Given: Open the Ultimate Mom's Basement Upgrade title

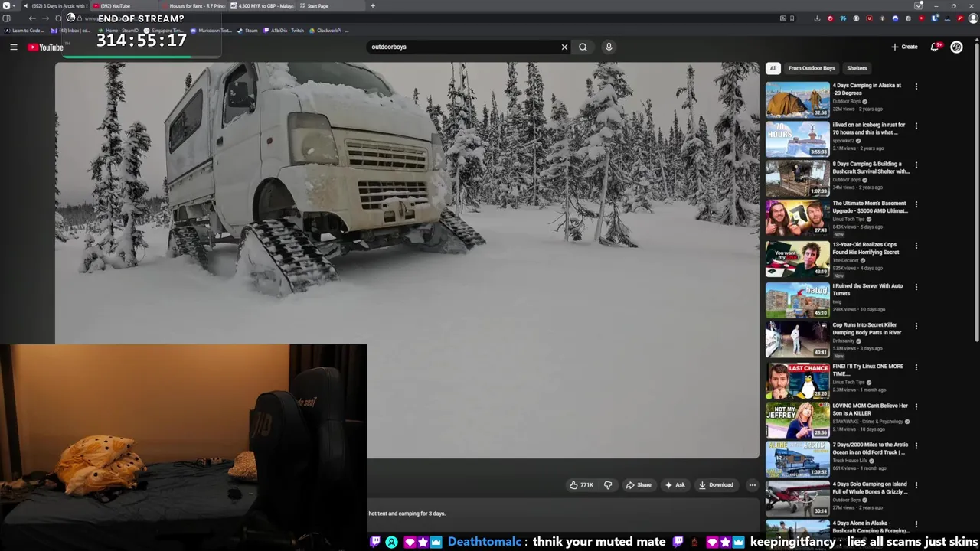Looking at the screenshot, I should click(870, 207).
